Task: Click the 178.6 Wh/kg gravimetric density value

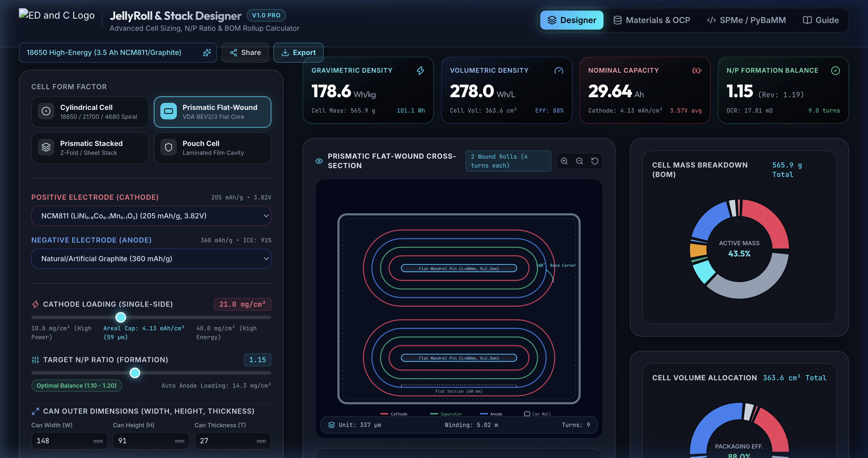Action: (343, 91)
